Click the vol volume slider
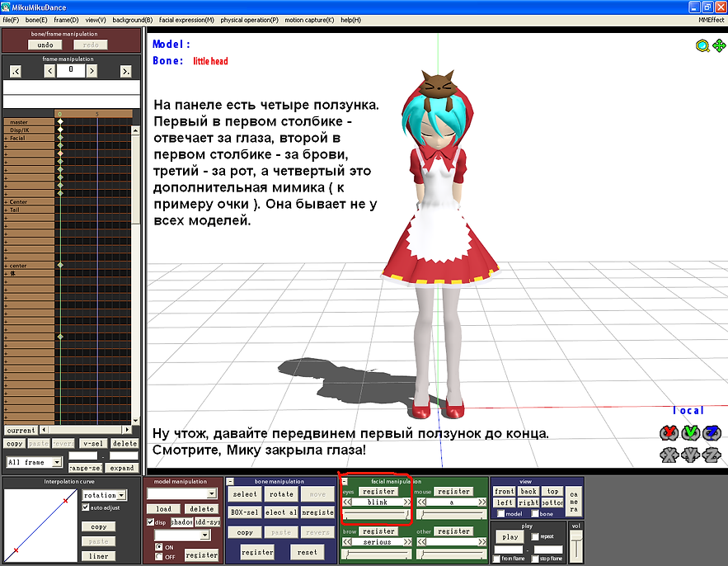This screenshot has width=728, height=566. click(576, 545)
